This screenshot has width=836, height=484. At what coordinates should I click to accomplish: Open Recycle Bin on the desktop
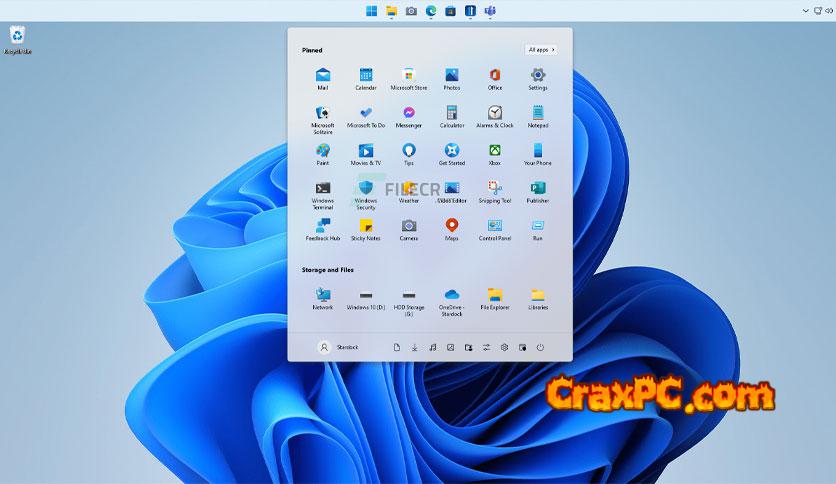[18, 37]
